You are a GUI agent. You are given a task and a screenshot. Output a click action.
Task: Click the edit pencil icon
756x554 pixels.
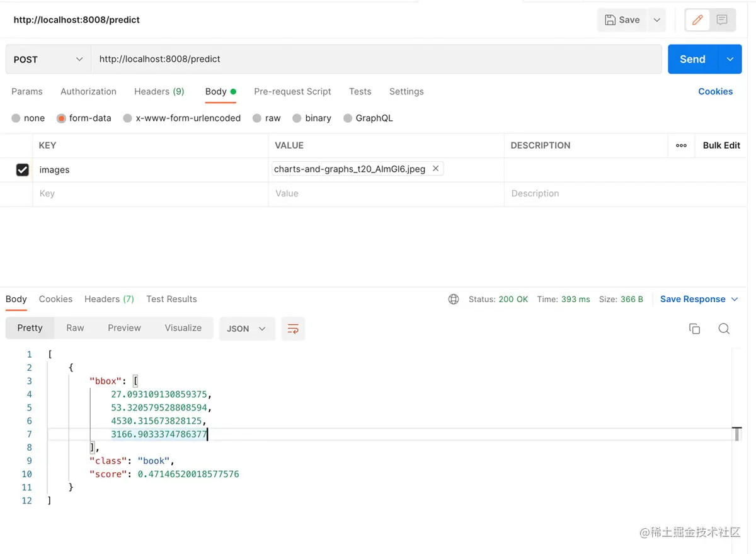pos(697,20)
